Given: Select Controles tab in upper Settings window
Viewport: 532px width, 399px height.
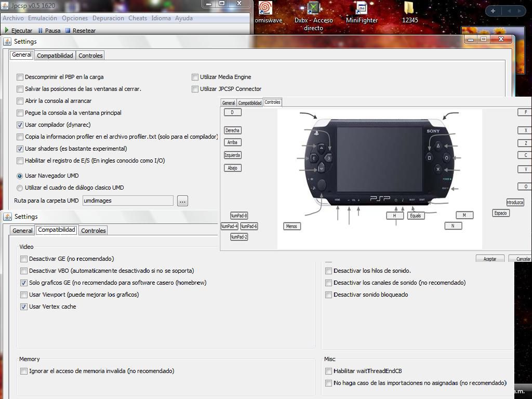Looking at the screenshot, I should pos(90,56).
